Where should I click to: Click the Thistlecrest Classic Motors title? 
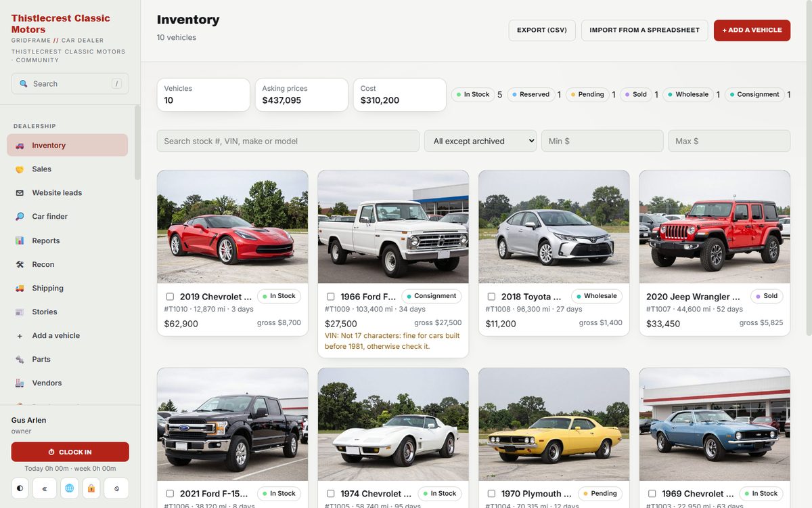point(60,24)
